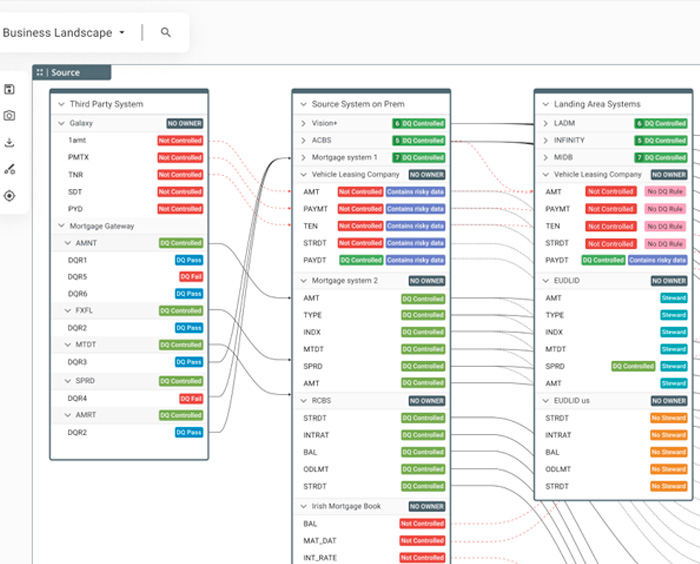Collapse the AMRT node

click(67, 415)
